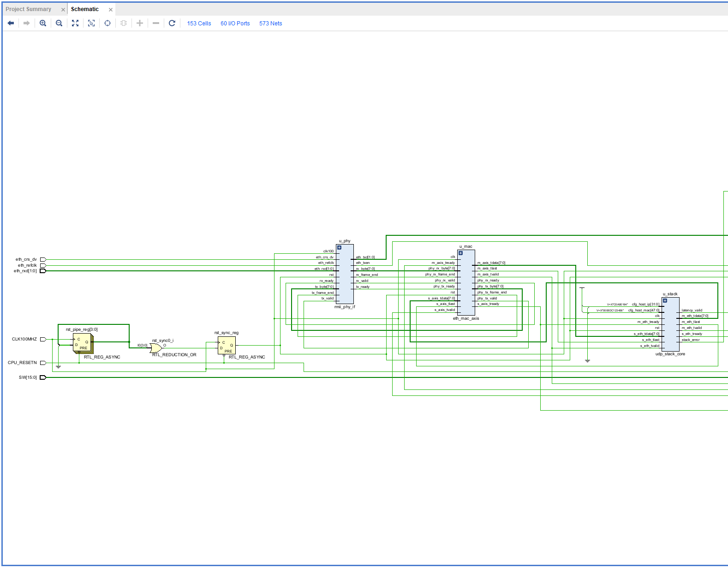The image size is (728, 568).
Task: Click the eth_mac_axis module label
Action: [x=466, y=318]
